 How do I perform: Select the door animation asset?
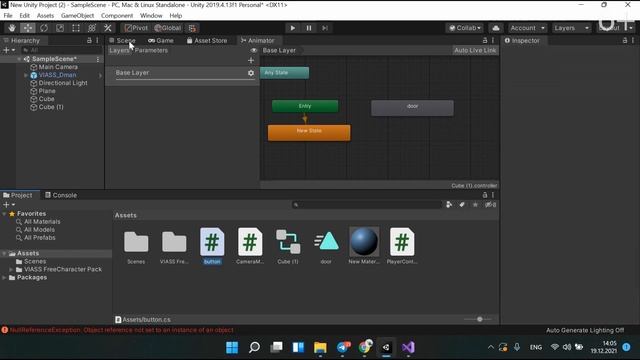pyautogui.click(x=326, y=247)
